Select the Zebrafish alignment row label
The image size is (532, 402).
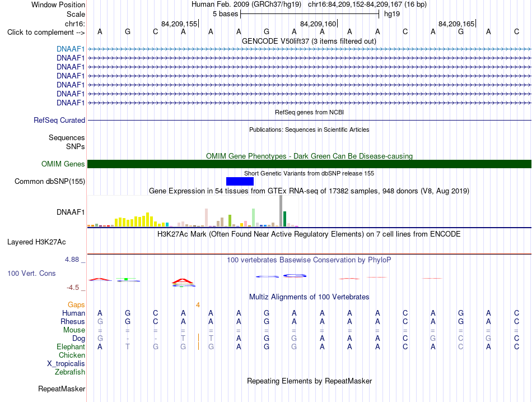pos(70,372)
